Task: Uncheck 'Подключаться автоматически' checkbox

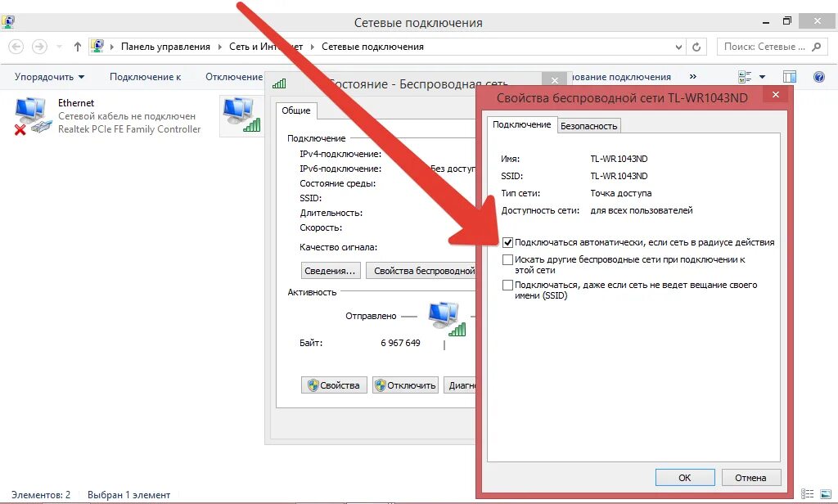Action: (x=507, y=243)
